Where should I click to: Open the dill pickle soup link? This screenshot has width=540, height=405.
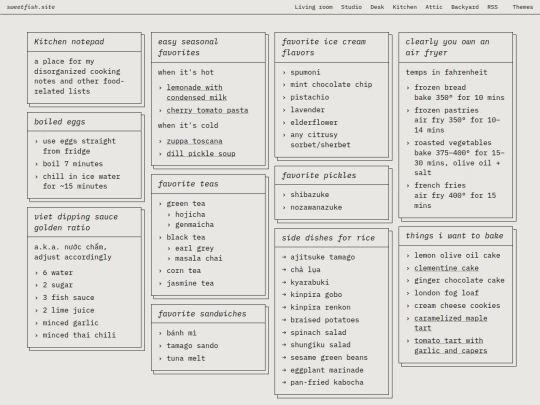[x=201, y=154]
